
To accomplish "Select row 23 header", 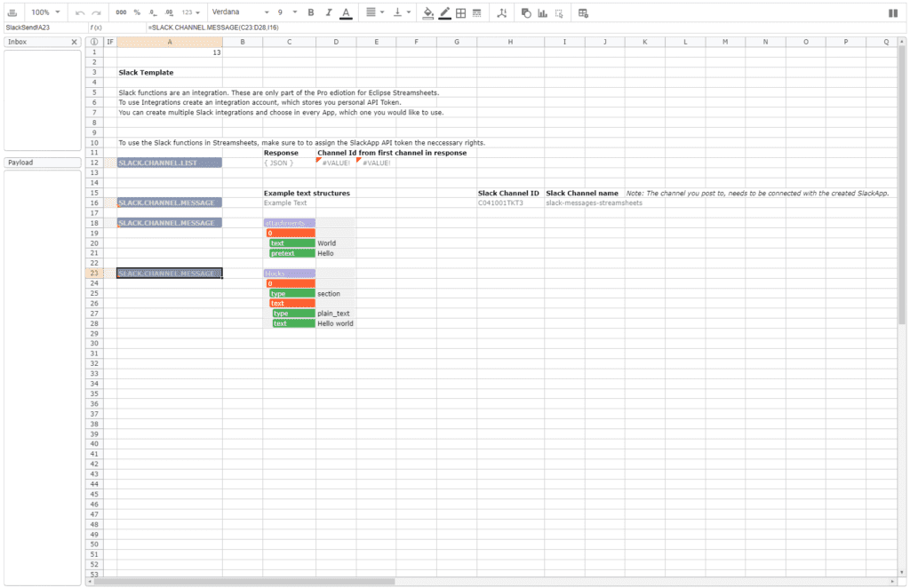I will point(94,273).
